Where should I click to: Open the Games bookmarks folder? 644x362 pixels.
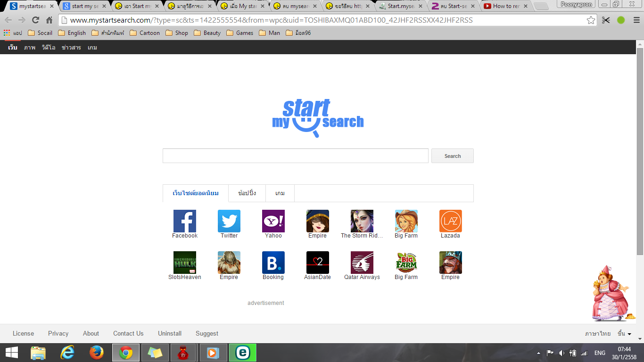click(239, 33)
